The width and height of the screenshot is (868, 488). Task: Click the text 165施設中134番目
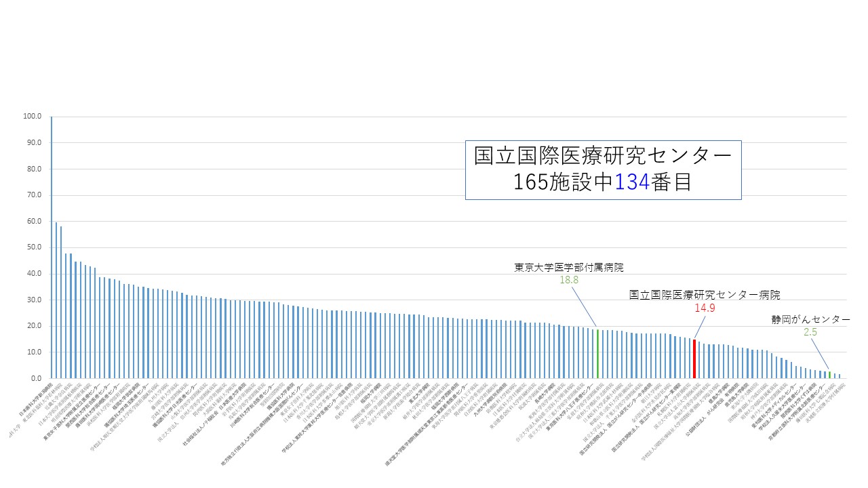click(x=603, y=183)
